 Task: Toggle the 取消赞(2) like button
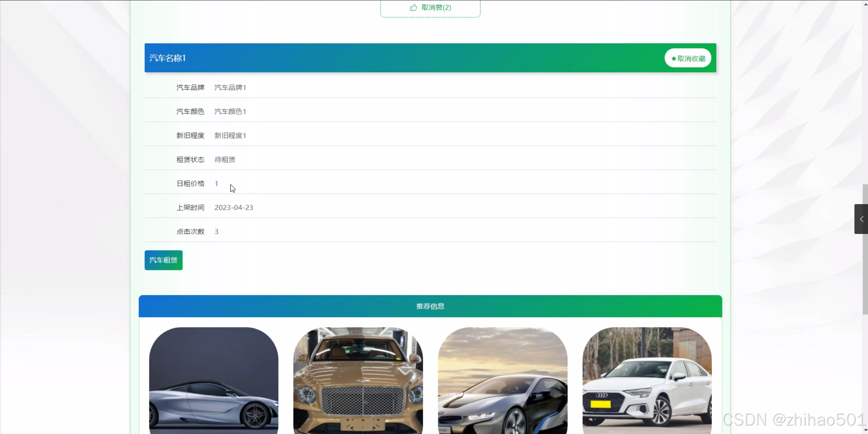430,8
